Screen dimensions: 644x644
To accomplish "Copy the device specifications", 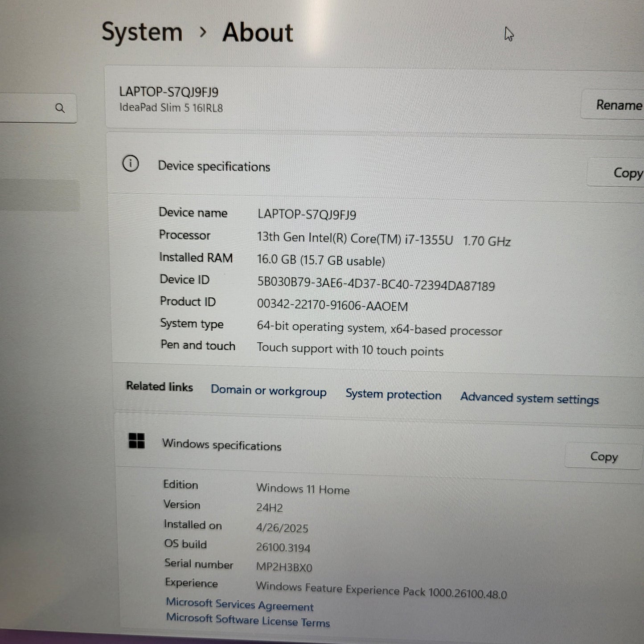I will pos(616,173).
